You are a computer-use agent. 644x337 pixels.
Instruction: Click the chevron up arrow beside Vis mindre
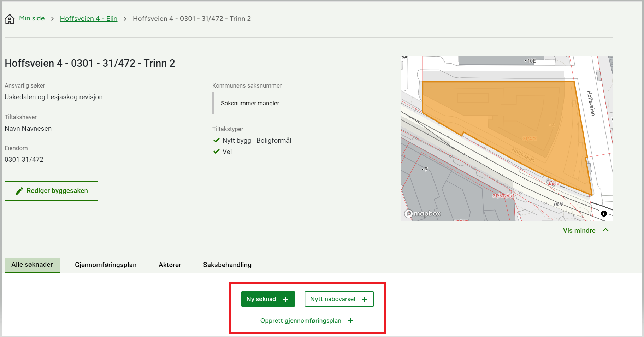click(605, 230)
